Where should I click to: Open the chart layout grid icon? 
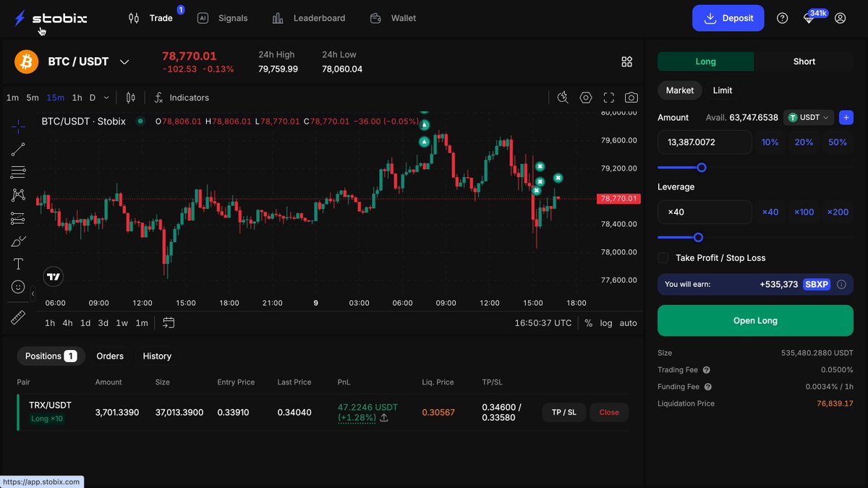(627, 61)
